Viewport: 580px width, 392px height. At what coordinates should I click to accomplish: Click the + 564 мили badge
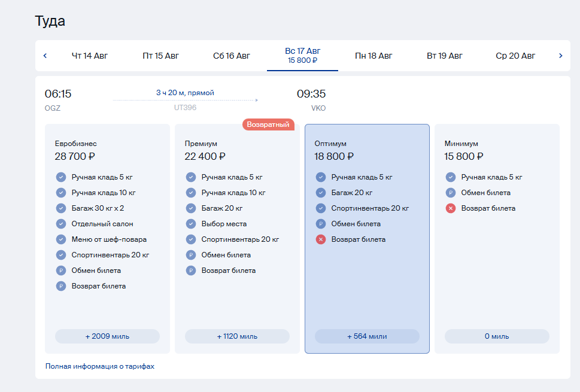click(x=367, y=336)
